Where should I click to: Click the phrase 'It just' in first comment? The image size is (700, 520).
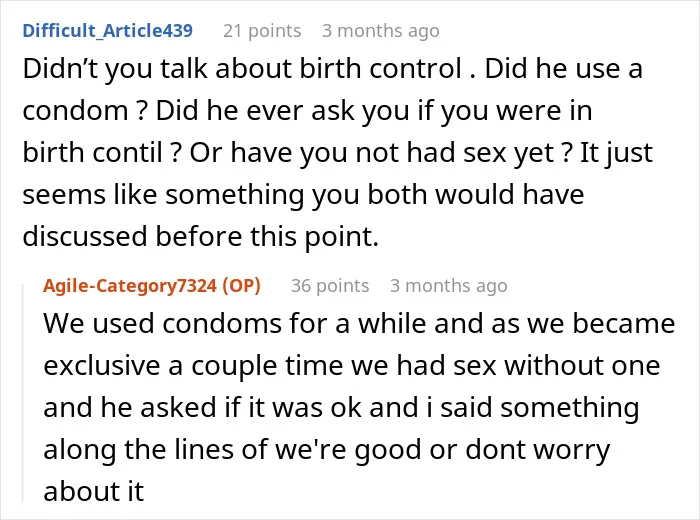click(616, 154)
